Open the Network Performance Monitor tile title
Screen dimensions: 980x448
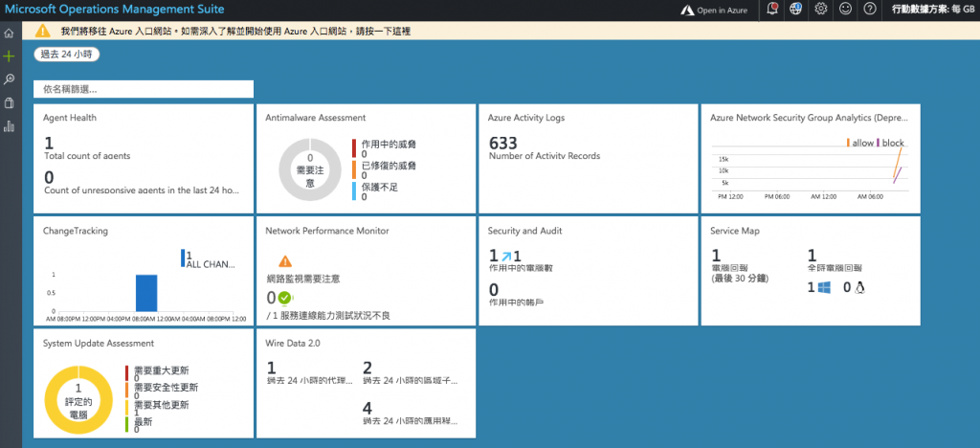point(327,231)
